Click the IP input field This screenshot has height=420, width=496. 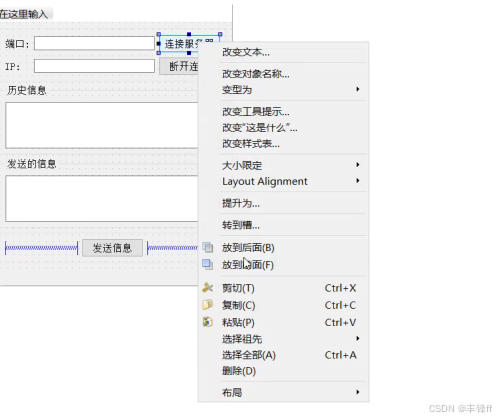point(94,66)
